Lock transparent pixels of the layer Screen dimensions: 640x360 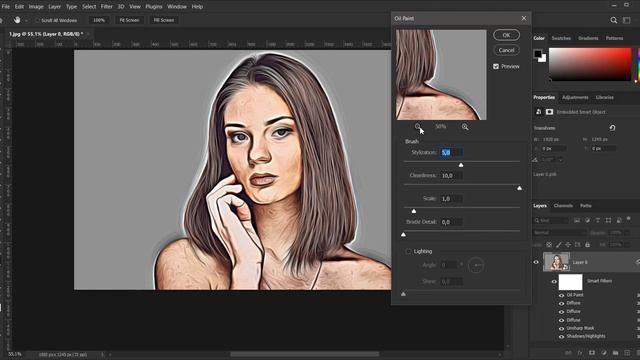tap(549, 244)
